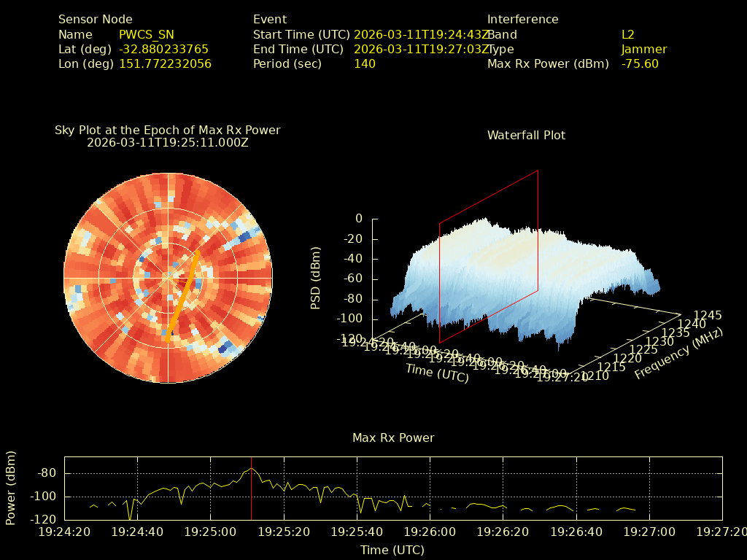747x560 pixels.
Task: Click the interference Band value L2
Action: tap(628, 34)
